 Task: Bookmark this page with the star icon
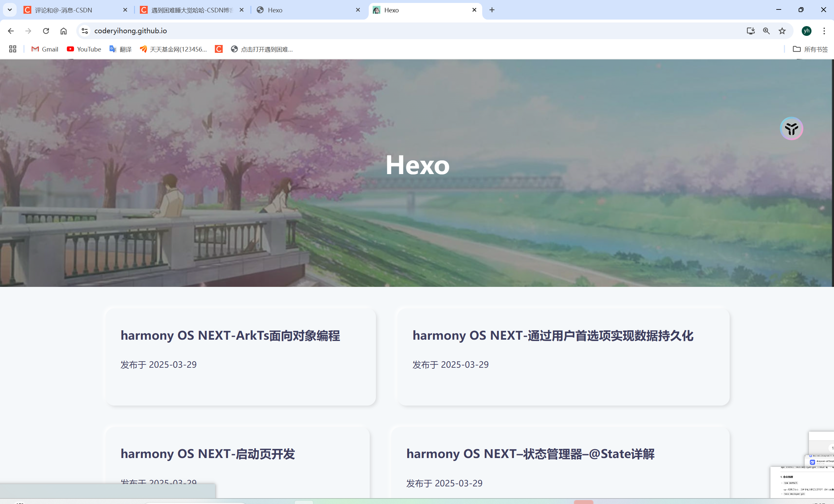click(782, 31)
